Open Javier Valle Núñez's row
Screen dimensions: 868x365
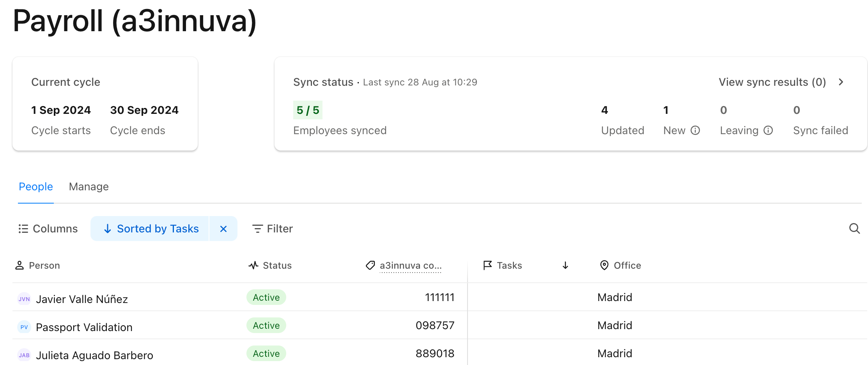click(440, 297)
